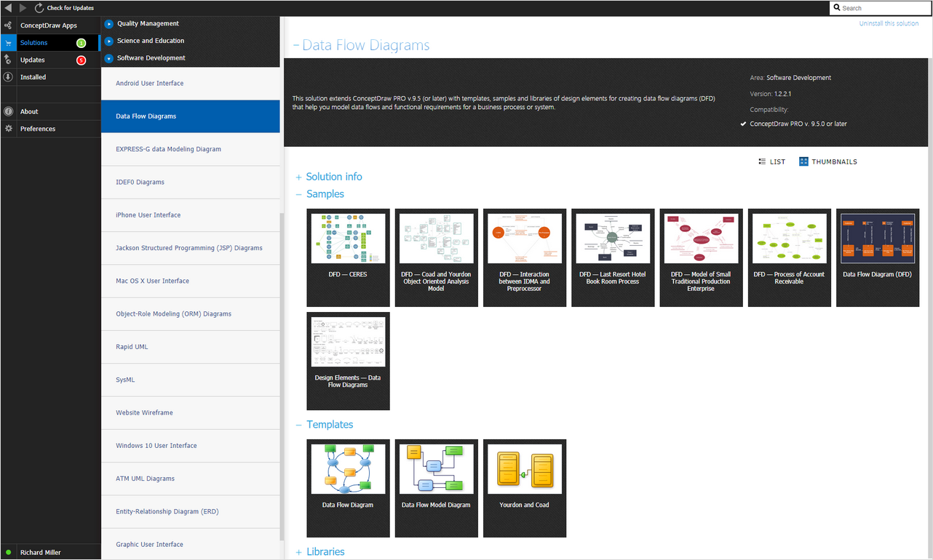The width and height of the screenshot is (933, 560).
Task: Open the Solutions menu item
Action: [x=34, y=43]
